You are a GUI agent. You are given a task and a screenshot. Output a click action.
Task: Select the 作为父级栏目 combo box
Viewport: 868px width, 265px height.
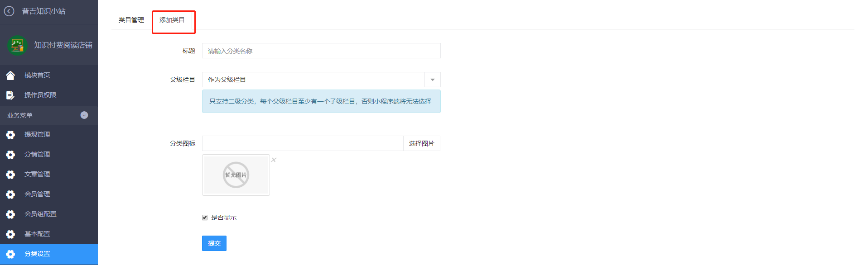click(321, 80)
